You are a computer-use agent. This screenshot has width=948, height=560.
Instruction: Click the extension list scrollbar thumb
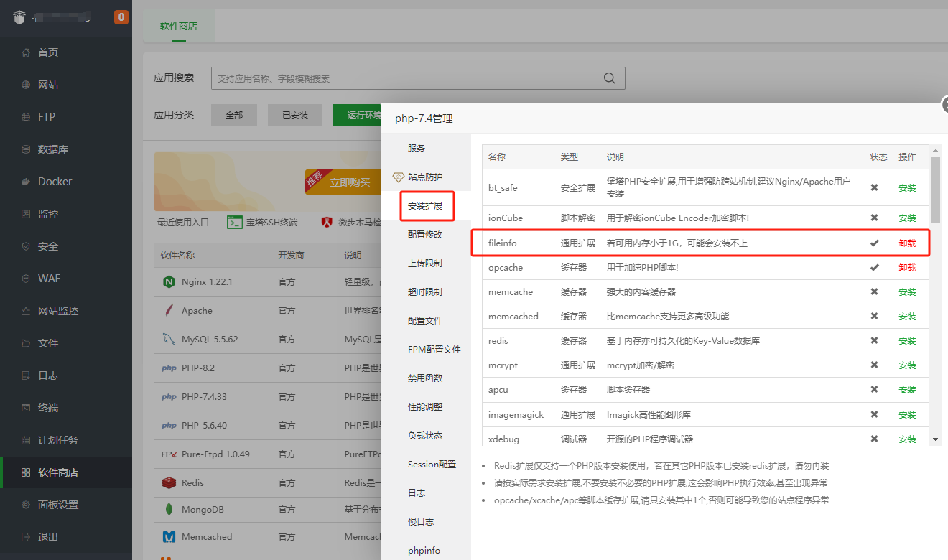pyautogui.click(x=935, y=190)
